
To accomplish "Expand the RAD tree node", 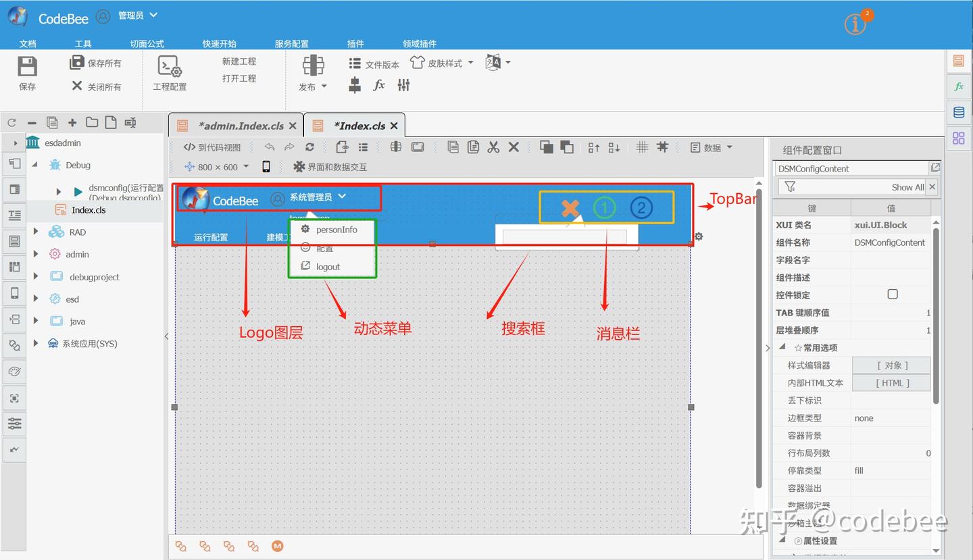I will [x=36, y=232].
